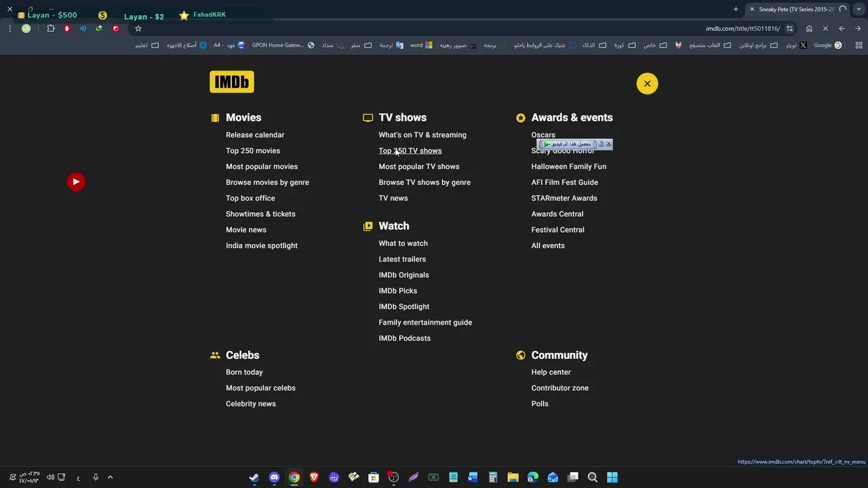Open the Oscars link

coord(543,135)
